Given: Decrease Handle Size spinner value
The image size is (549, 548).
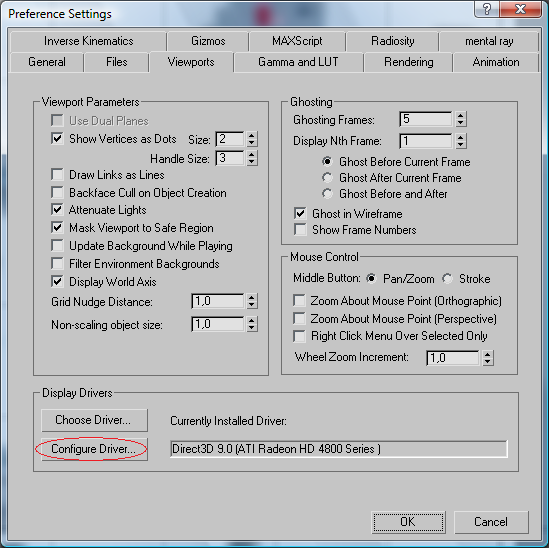Looking at the screenshot, I should (251, 162).
